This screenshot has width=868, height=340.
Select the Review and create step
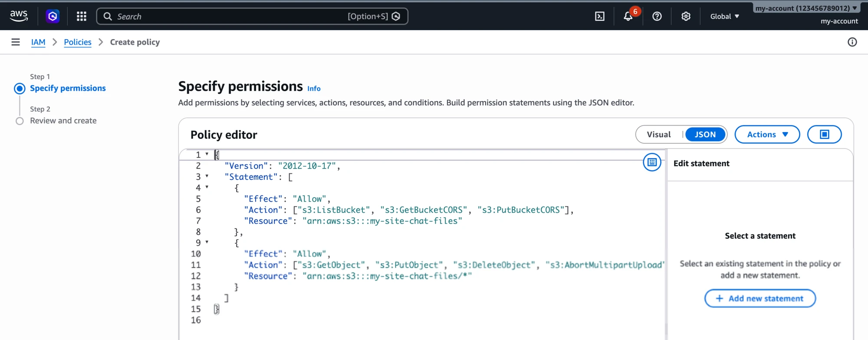[x=63, y=121]
